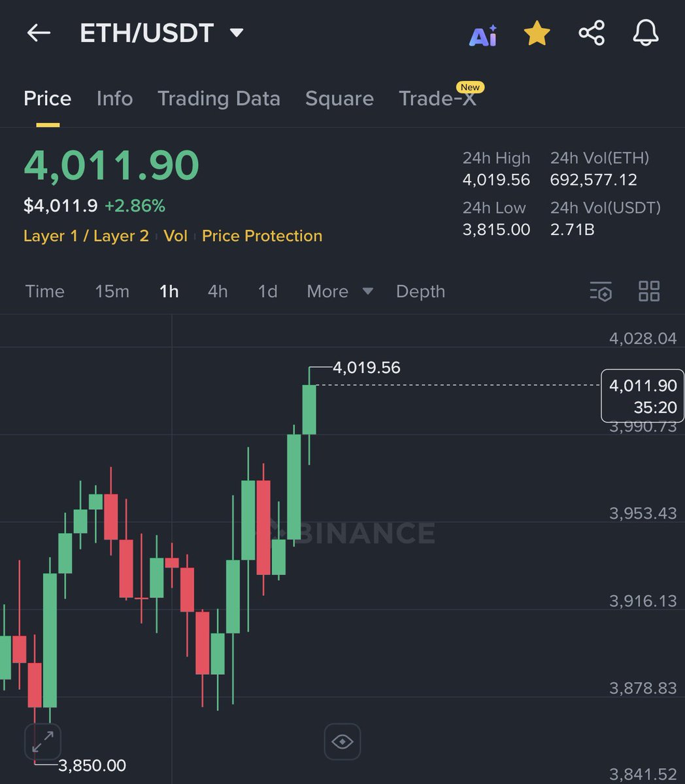Open chart indicator settings icon
The image size is (685, 784).
click(x=600, y=292)
